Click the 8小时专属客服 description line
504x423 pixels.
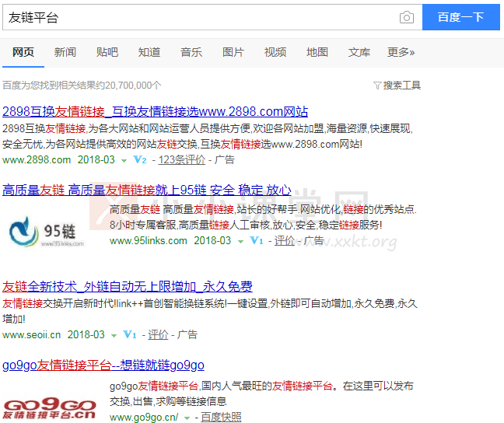pyautogui.click(x=246, y=225)
